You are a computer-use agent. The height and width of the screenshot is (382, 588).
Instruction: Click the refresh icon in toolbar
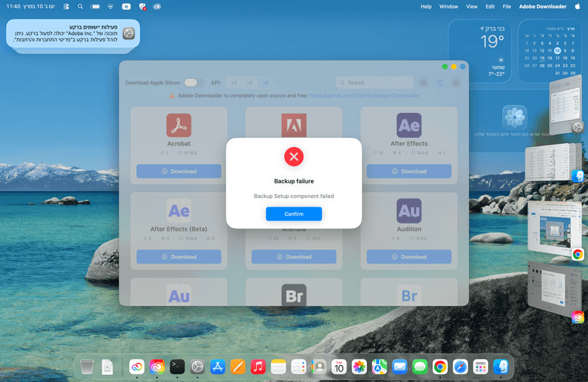coord(439,83)
